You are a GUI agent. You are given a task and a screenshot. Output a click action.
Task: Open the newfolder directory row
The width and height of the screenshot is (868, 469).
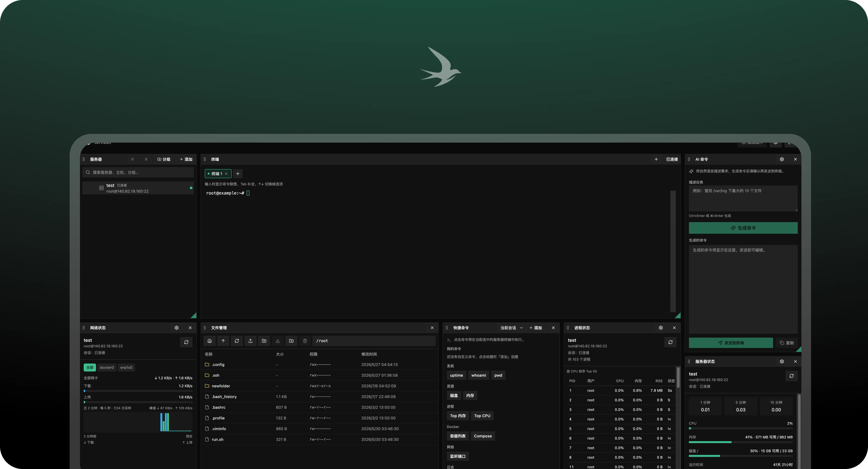tap(319, 386)
